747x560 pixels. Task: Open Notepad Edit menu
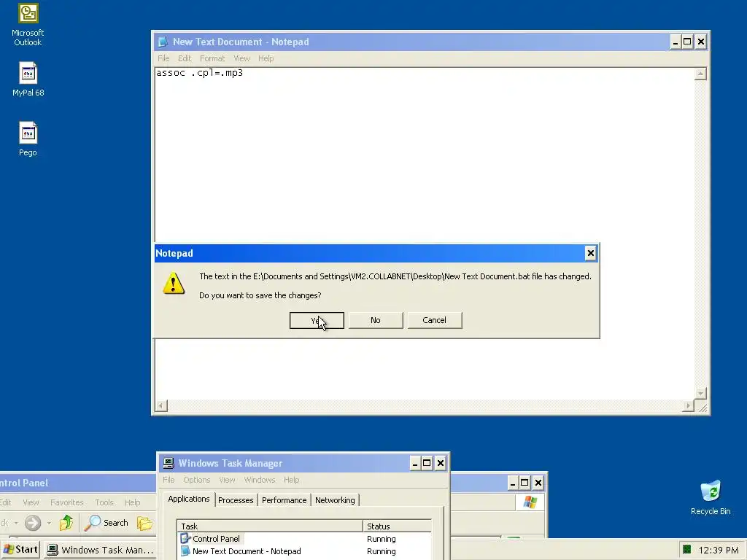coord(185,58)
